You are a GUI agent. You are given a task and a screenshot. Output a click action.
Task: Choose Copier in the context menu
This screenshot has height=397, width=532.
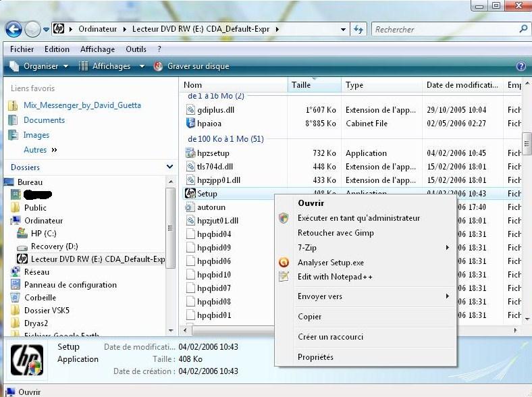pos(309,317)
